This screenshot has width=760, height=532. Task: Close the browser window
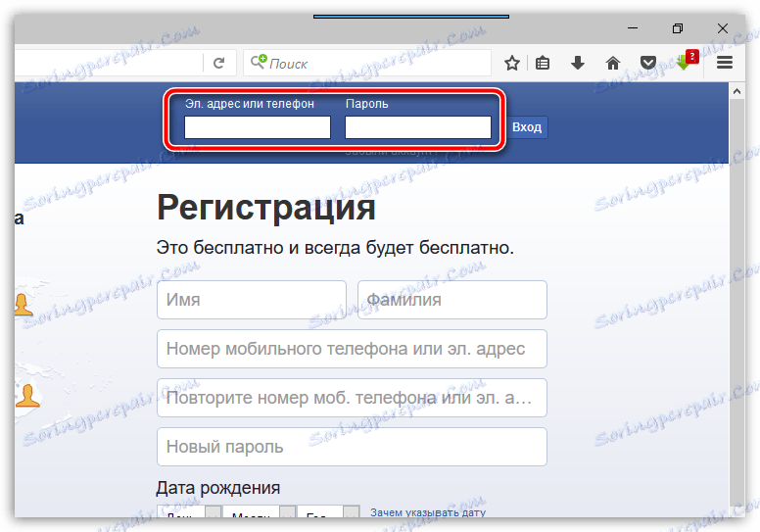click(722, 28)
